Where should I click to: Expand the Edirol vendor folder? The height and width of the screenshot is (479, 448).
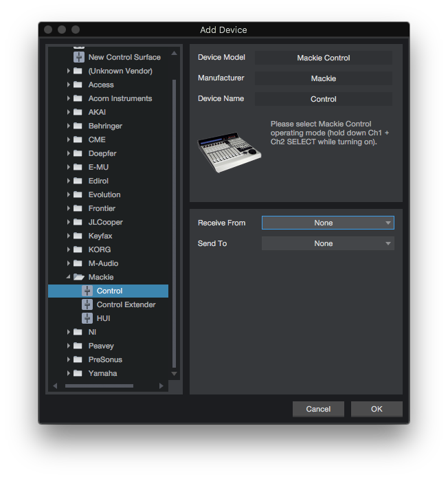69,181
